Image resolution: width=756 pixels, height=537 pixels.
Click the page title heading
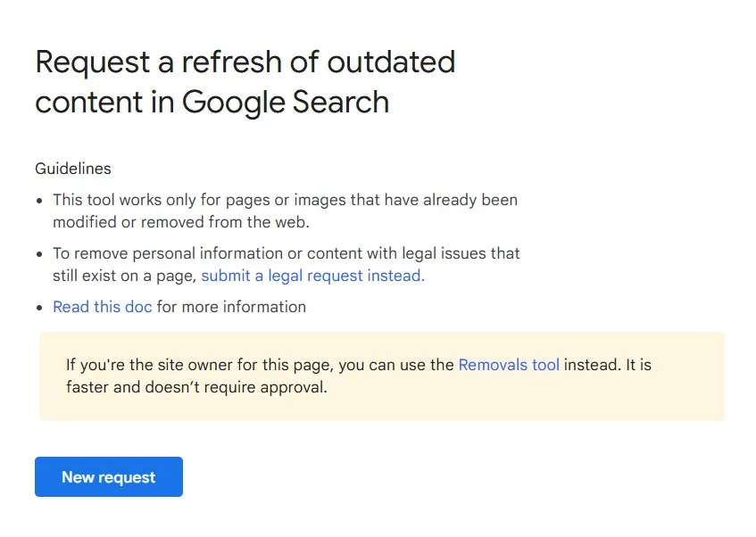tap(245, 81)
